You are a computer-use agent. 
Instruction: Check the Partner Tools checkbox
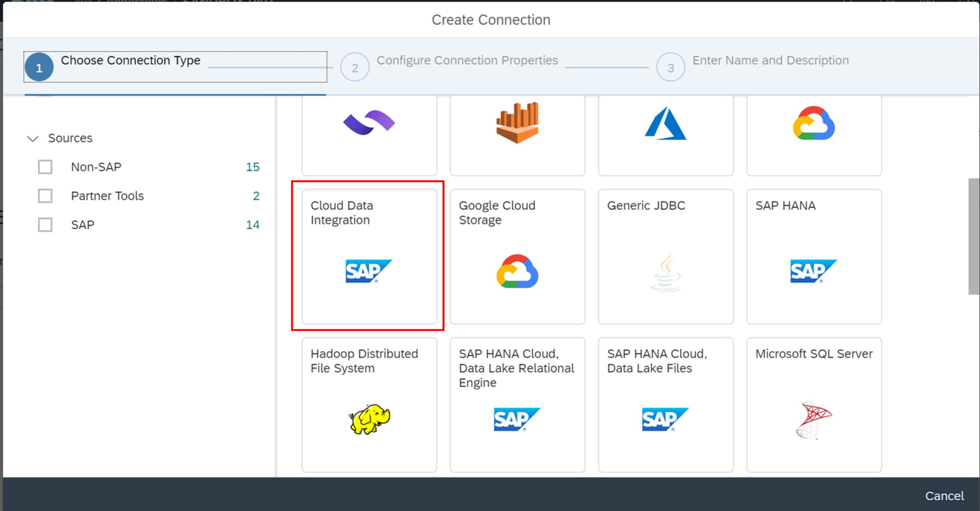click(45, 196)
